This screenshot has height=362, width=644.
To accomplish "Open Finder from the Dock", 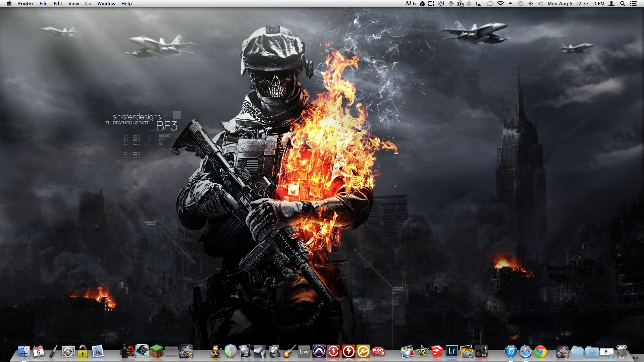I will 24,352.
